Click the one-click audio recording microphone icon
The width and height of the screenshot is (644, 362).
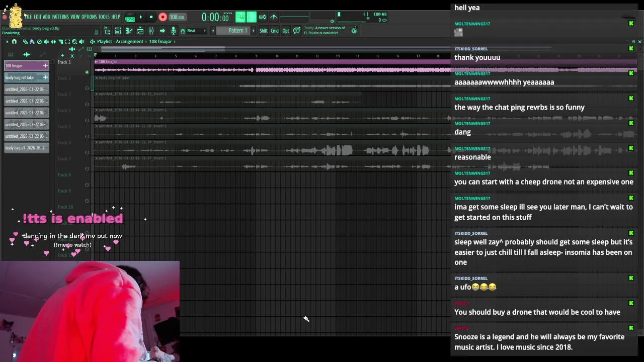pyautogui.click(x=173, y=31)
